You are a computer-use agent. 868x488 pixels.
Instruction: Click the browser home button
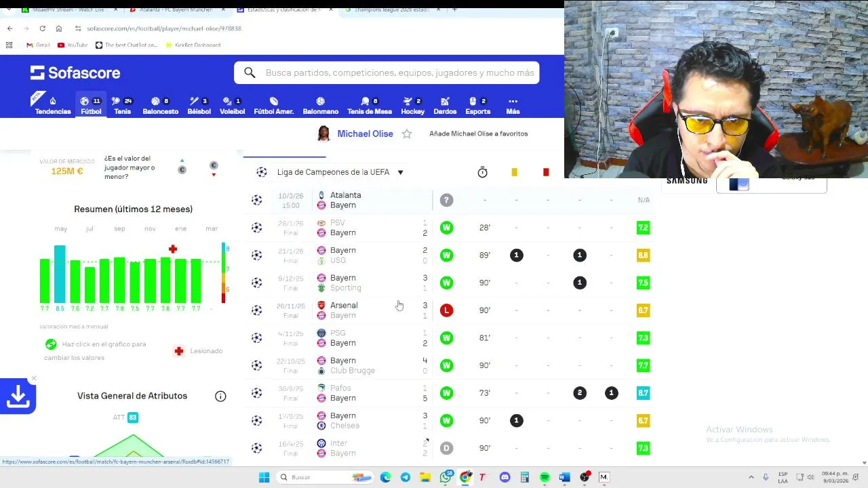pos(58,28)
